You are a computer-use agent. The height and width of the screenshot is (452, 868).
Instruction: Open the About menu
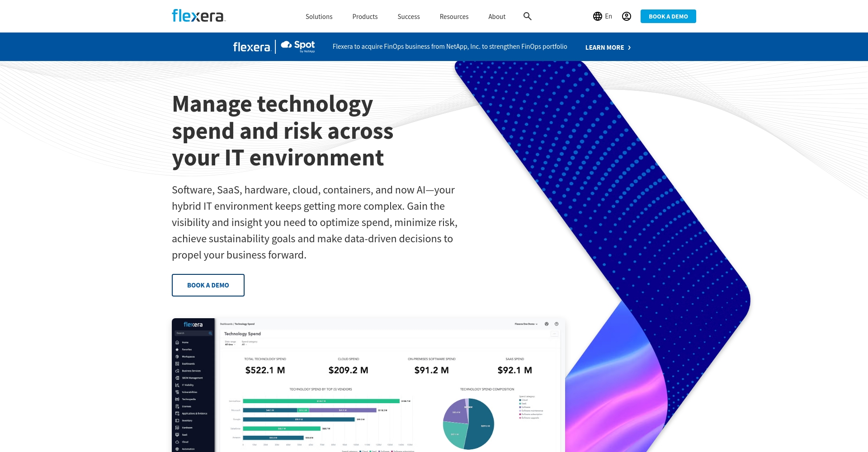point(497,16)
